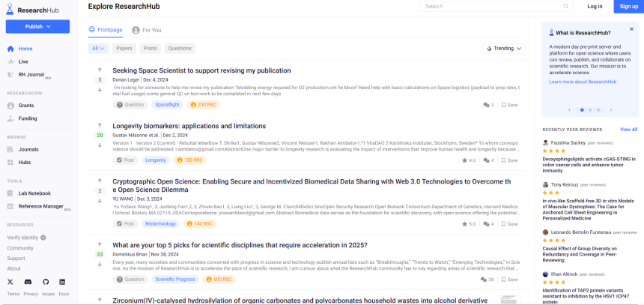Open Grants page
Screen dimensions: 644x305
(26, 105)
